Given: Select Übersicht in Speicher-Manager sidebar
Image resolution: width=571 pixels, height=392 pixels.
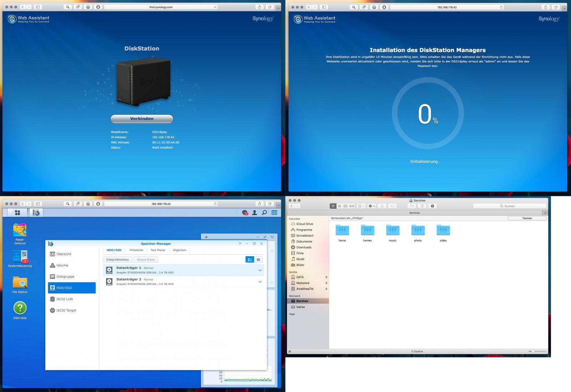Looking at the screenshot, I should (x=72, y=254).
